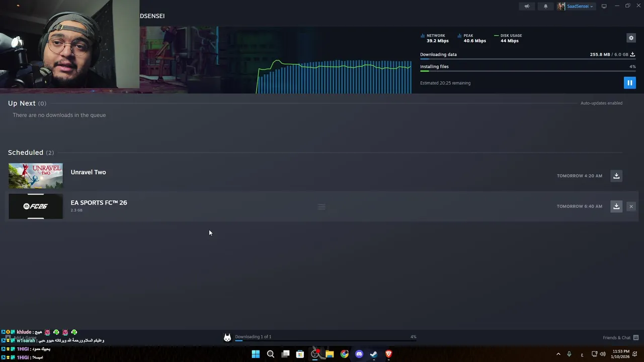Click the NETWORK 39.2 Mbps stat
The height and width of the screenshot is (362, 644).
[x=435, y=38]
